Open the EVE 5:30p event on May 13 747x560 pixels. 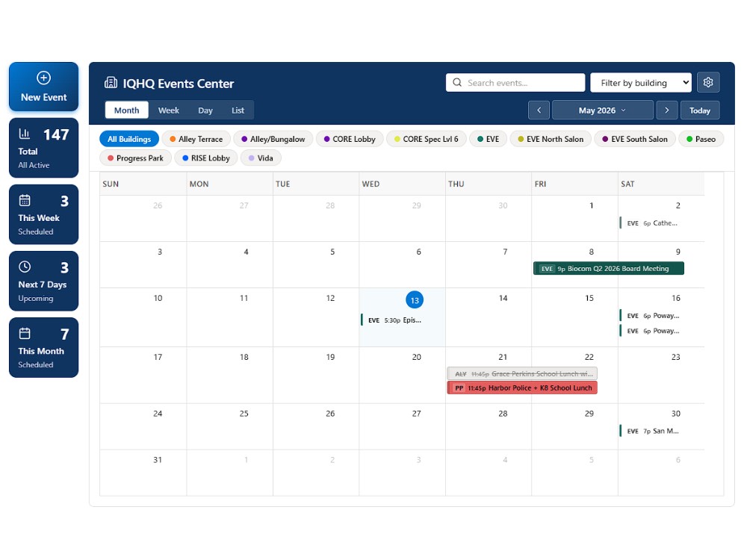click(402, 320)
